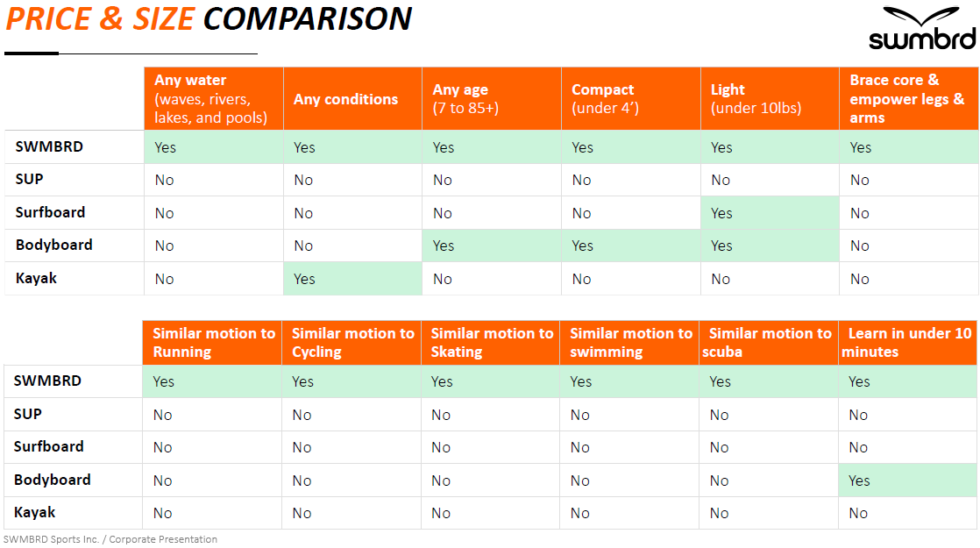Click the 'Light (under 10lbs)' header cell
The image size is (980, 548).
tap(770, 99)
